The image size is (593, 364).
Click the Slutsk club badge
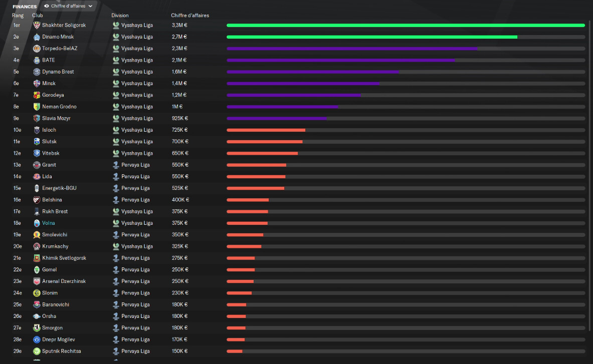click(x=37, y=142)
